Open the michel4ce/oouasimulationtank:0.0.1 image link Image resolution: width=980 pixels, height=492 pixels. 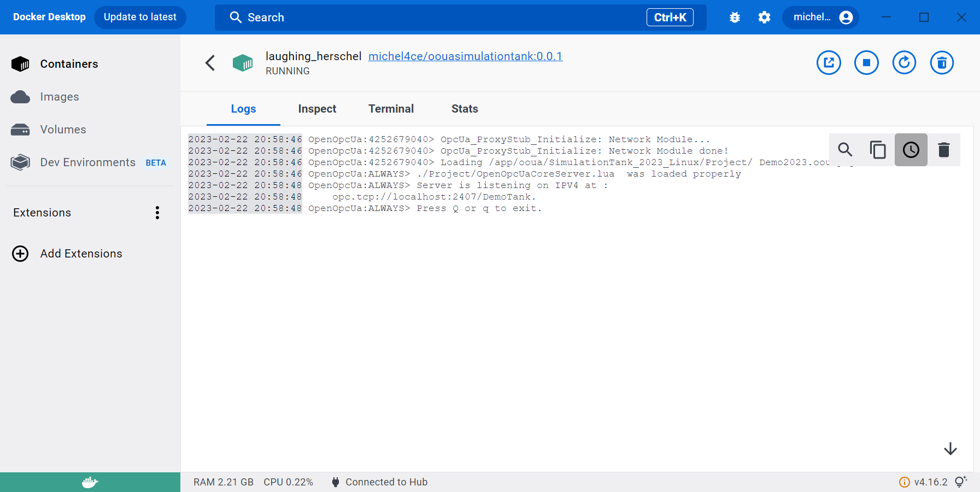(465, 56)
